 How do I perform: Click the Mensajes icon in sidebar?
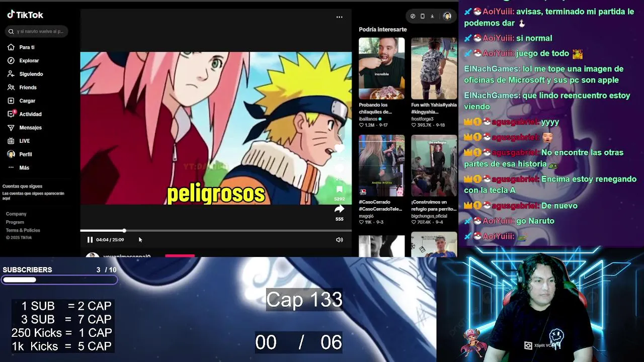coord(11,128)
